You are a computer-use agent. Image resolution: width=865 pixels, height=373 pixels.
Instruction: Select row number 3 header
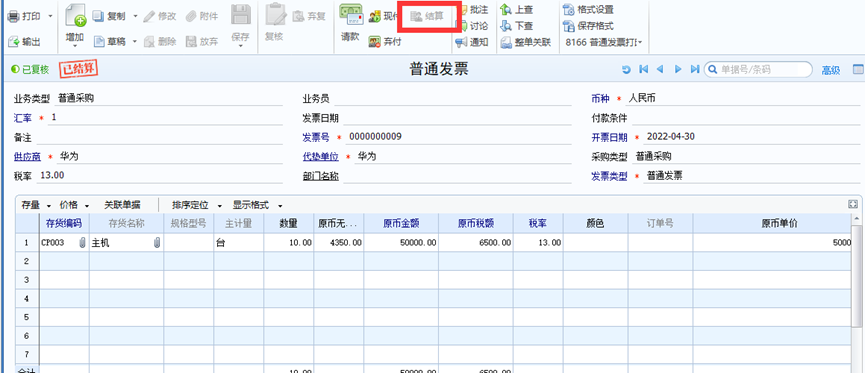coord(27,280)
